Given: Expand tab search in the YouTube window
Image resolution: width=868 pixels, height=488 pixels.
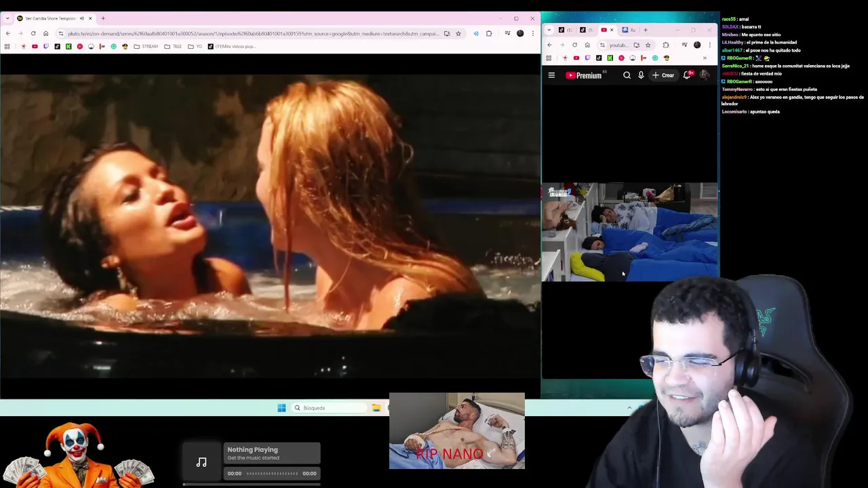Looking at the screenshot, I should tap(549, 30).
